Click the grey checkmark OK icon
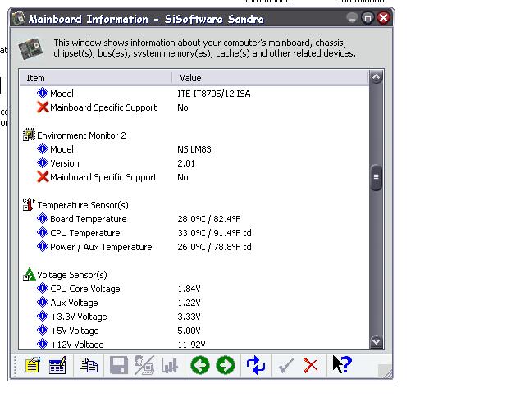This screenshot has width=525, height=420. coord(286,365)
